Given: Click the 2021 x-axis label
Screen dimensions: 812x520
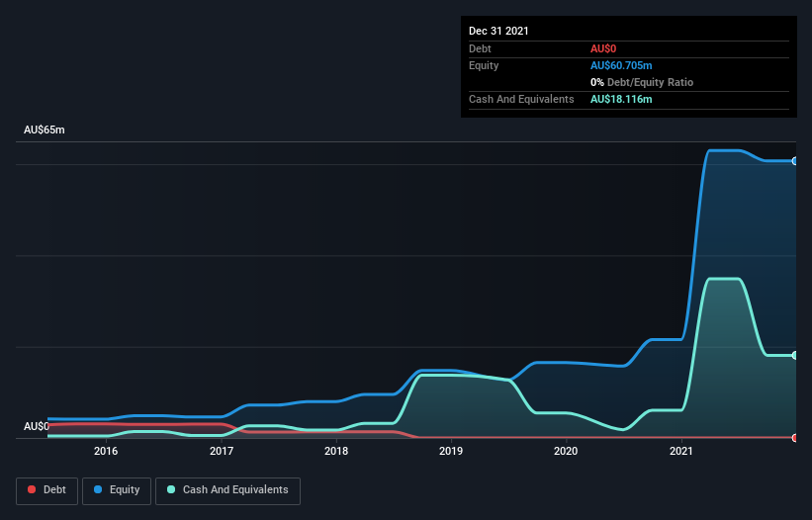Looking at the screenshot, I should click(681, 451).
